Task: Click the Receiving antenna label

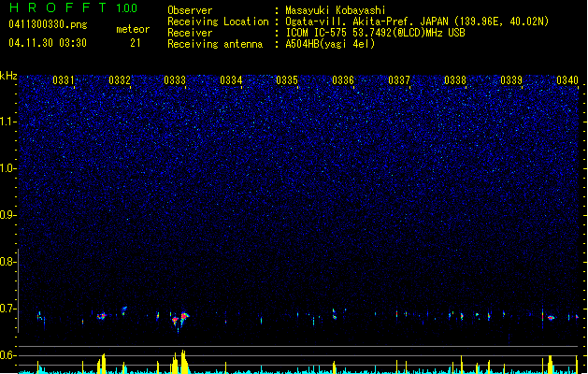Action: tap(215, 44)
